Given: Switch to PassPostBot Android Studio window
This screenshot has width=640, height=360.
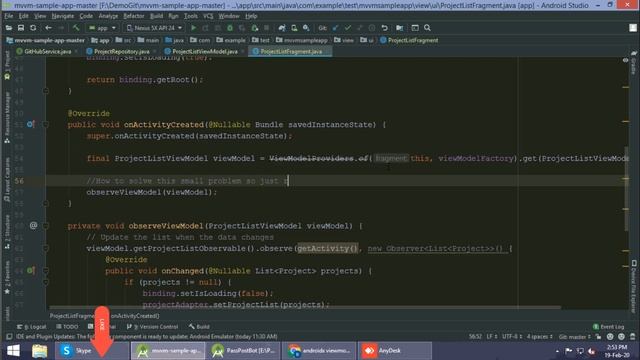Looking at the screenshot, I should point(244,351).
